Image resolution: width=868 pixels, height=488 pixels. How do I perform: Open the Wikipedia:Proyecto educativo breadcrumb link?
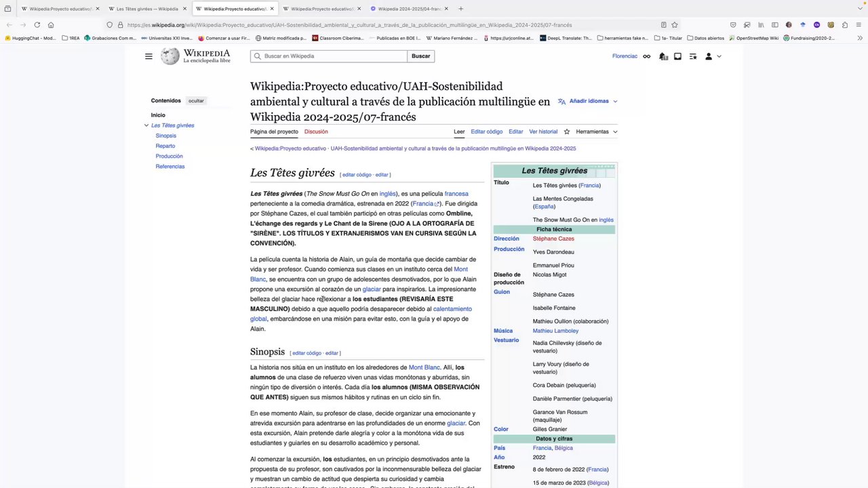[290, 148]
